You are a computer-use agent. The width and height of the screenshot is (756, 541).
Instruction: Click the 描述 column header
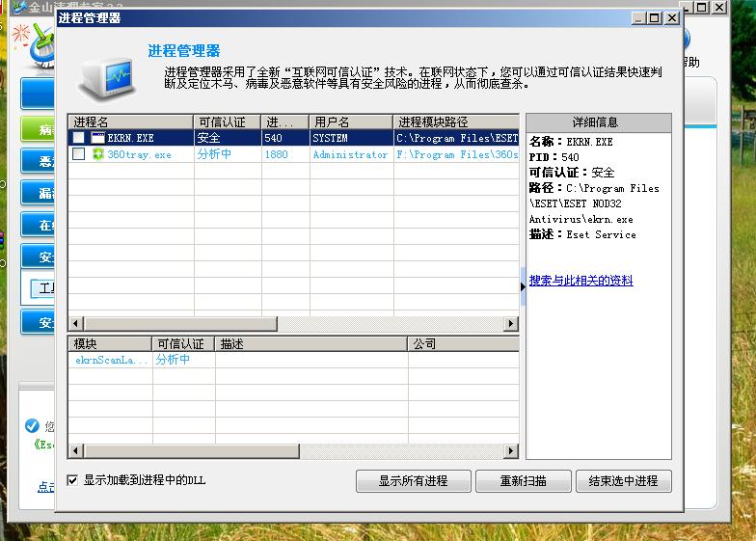310,343
